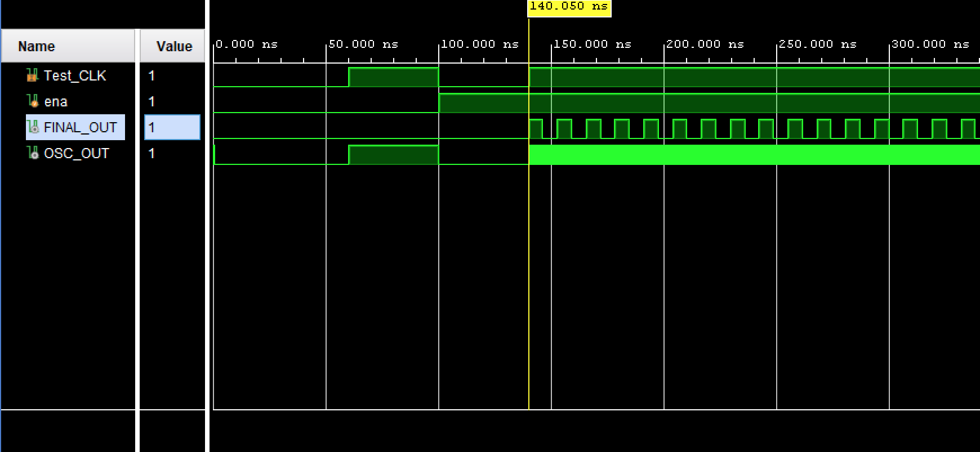Click the 300.000 ns ruler label
This screenshot has height=452, width=980.
[x=930, y=44]
